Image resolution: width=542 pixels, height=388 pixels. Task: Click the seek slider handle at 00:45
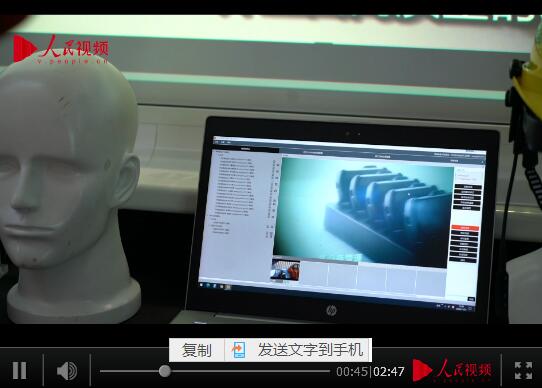(x=165, y=371)
